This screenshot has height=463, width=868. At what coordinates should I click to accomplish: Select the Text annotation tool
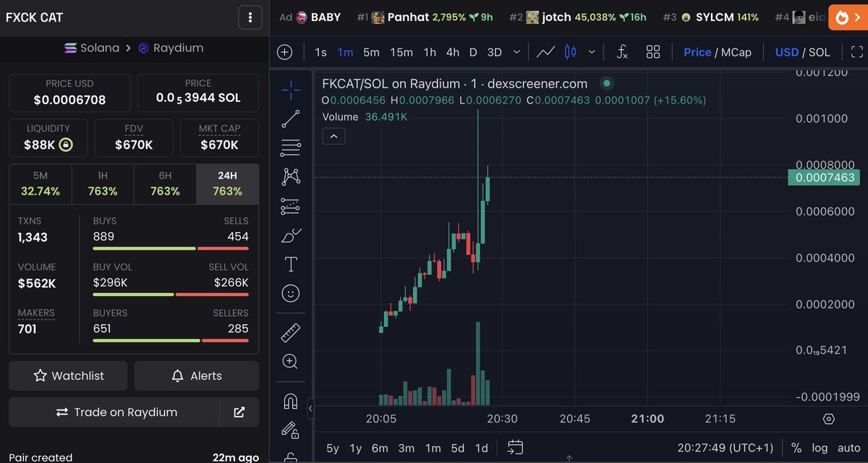pos(291,264)
